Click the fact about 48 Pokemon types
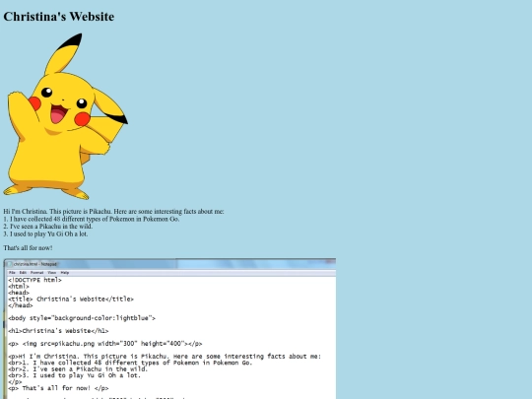This screenshot has width=532, height=399. pos(92,219)
